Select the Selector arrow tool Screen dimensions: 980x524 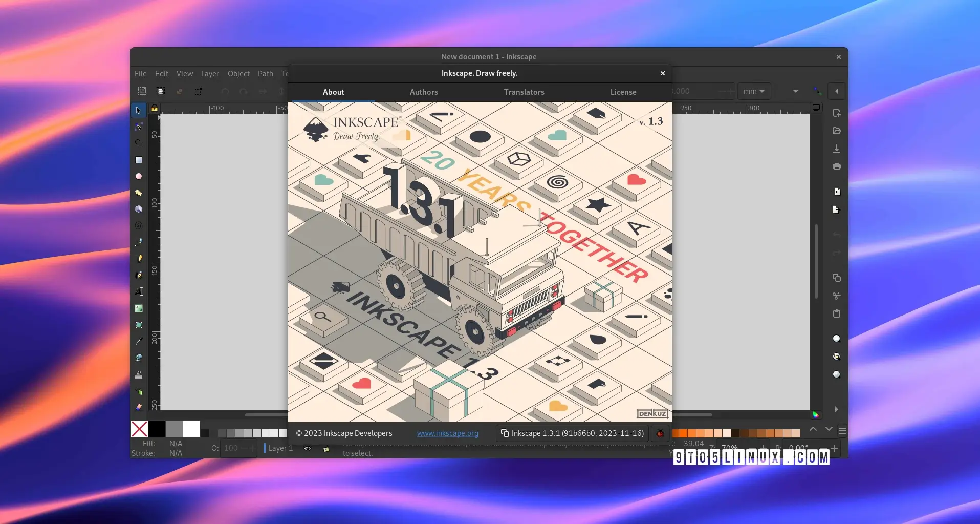pyautogui.click(x=138, y=110)
